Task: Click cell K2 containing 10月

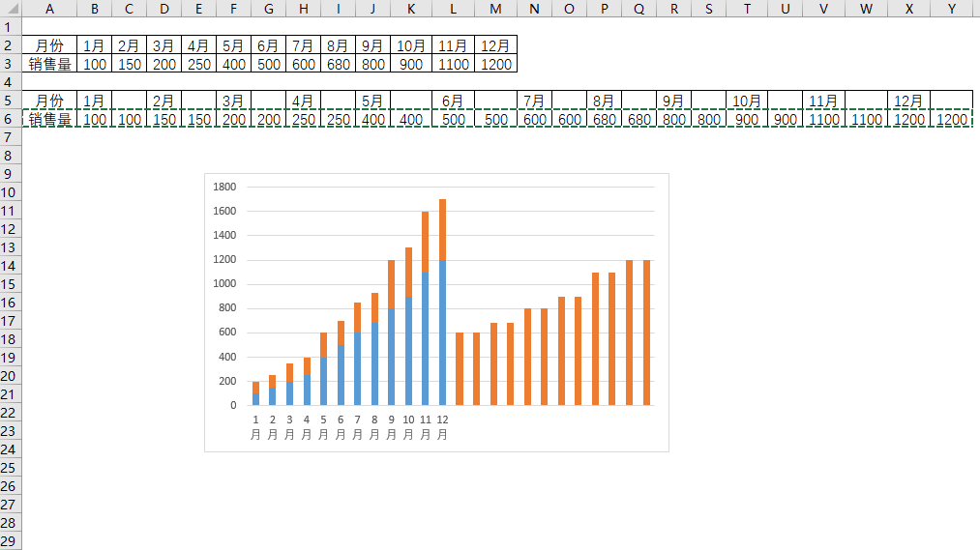Action: pyautogui.click(x=410, y=45)
